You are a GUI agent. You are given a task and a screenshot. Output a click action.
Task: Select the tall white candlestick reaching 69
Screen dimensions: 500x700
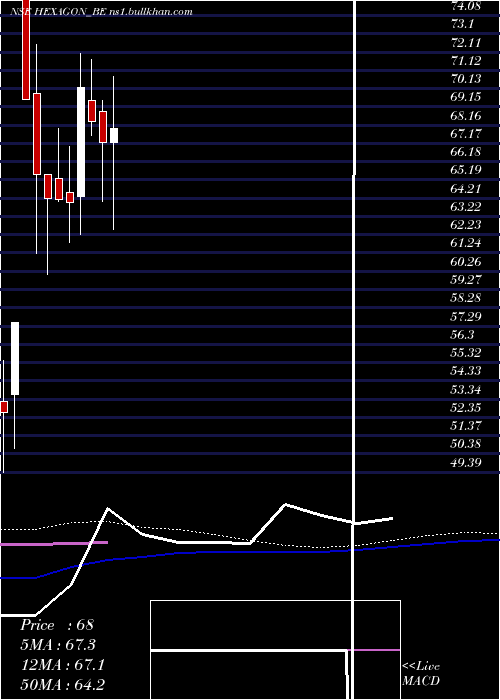[x=81, y=142]
